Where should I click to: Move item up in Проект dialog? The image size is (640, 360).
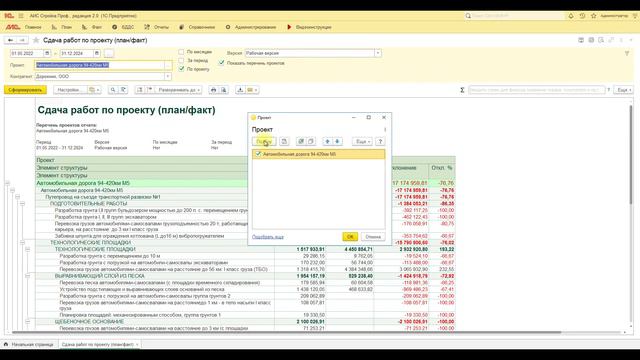click(x=327, y=142)
